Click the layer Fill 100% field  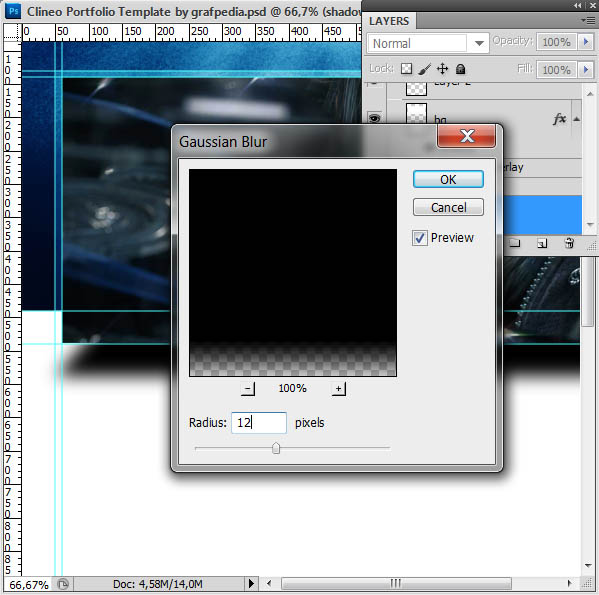click(x=557, y=70)
